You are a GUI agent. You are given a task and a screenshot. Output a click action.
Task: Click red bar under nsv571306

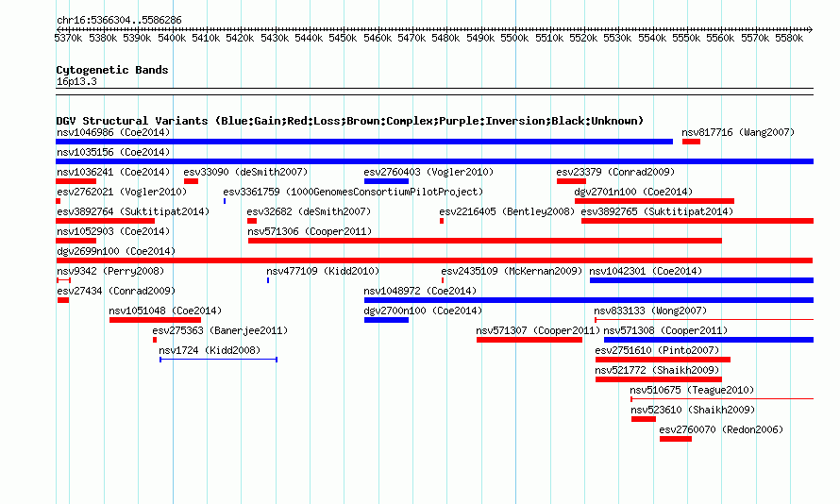click(485, 241)
